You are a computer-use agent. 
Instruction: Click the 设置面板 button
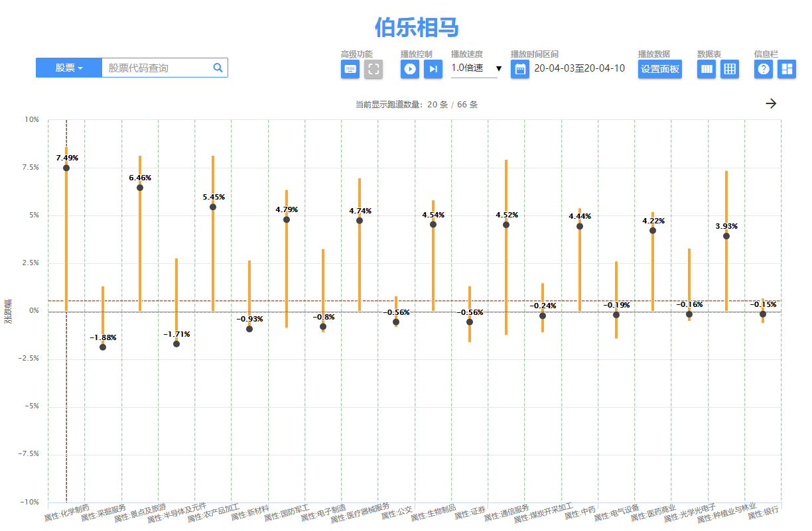(x=659, y=69)
